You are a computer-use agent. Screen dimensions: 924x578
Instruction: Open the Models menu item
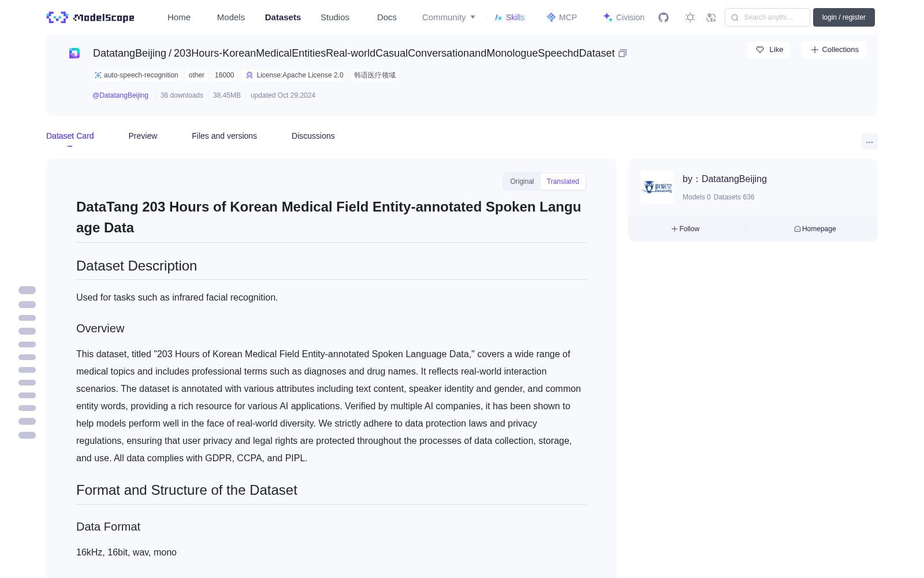pos(231,17)
